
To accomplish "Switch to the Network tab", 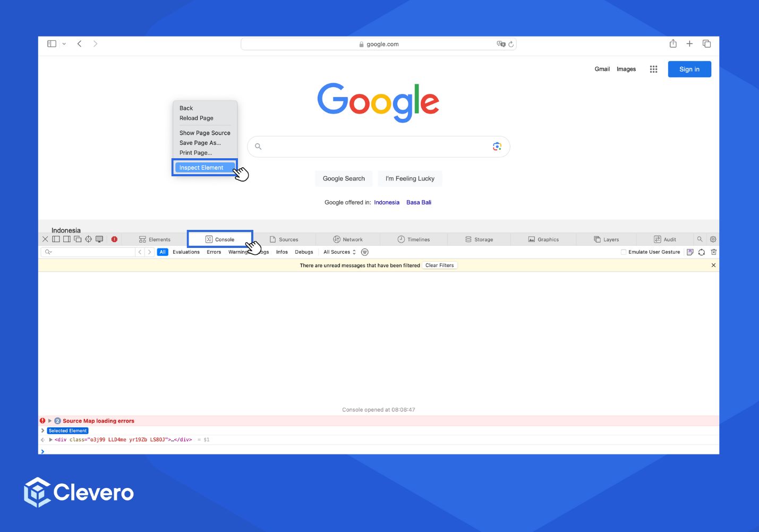I will (x=348, y=239).
